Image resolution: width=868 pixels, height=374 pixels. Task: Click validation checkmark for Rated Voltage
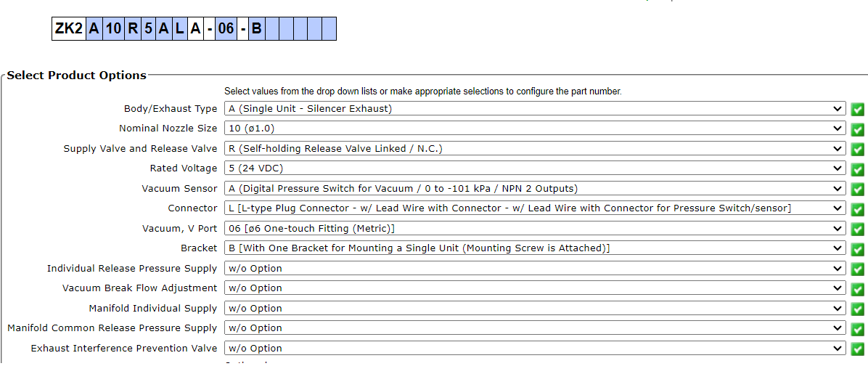point(857,169)
